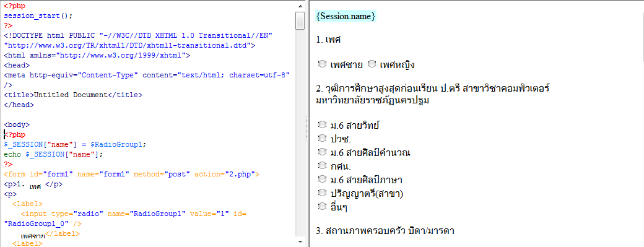Click the <html xmlns= code line
Image resolution: width=644 pixels, height=247 pixels.
(97, 55)
